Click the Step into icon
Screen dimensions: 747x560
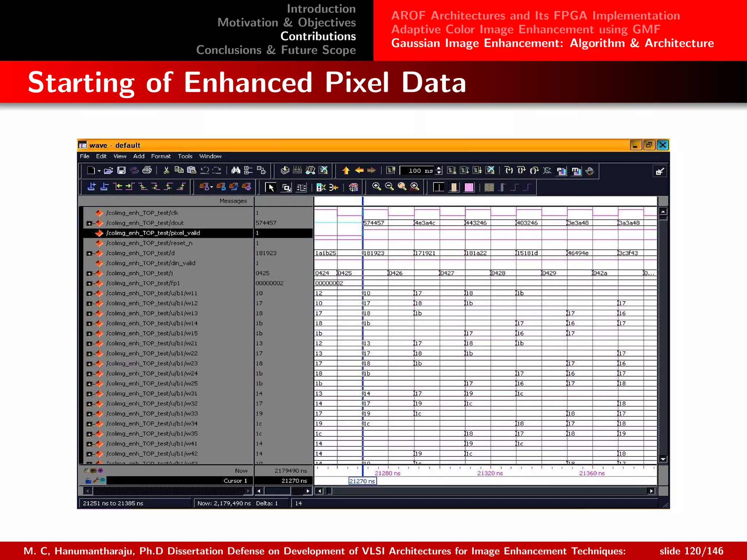pyautogui.click(x=509, y=170)
